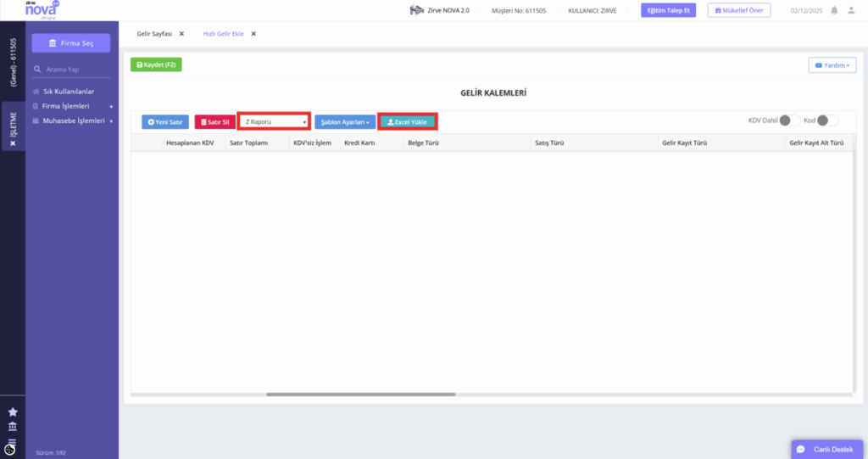868x459 pixels.
Task: Switch to the Gelir Sayfası tab
Action: (154, 34)
